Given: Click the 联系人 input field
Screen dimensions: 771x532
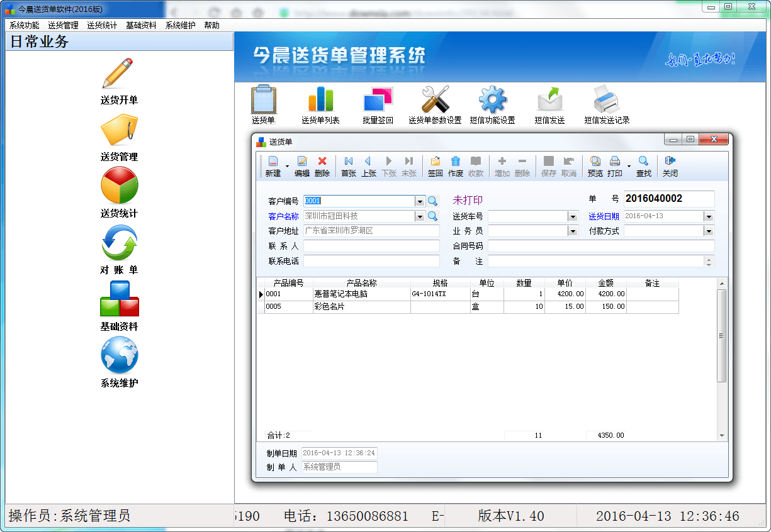Looking at the screenshot, I should click(371, 246).
